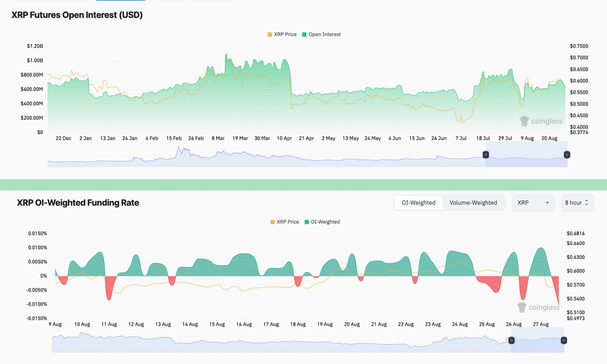Toggle OI-Weighted series legend
The width and height of the screenshot is (607, 364).
click(325, 222)
